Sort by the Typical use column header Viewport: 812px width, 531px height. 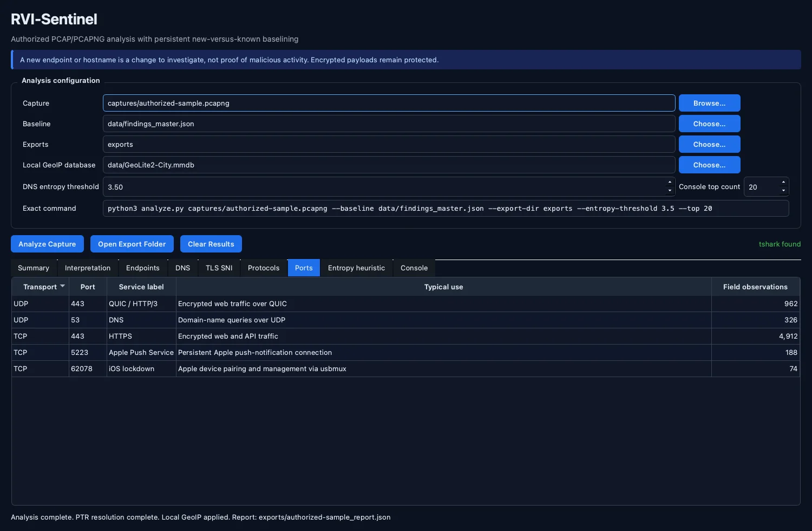pyautogui.click(x=443, y=287)
